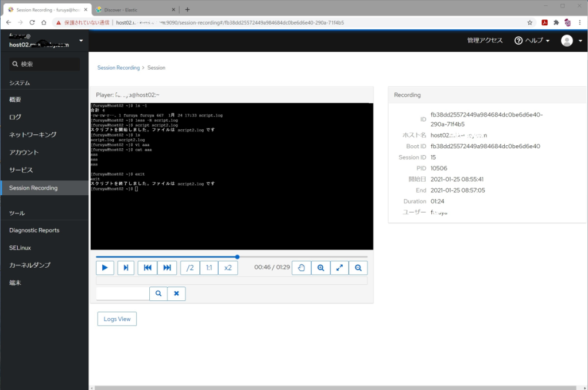Zoom out on the terminal player
Image resolution: width=588 pixels, height=390 pixels.
pos(358,268)
